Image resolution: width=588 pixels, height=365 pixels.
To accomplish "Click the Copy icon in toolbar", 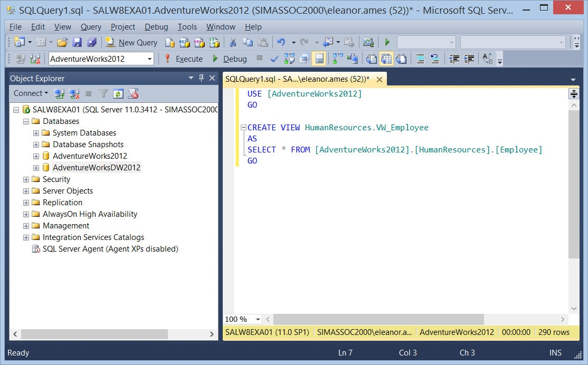I will [x=248, y=42].
